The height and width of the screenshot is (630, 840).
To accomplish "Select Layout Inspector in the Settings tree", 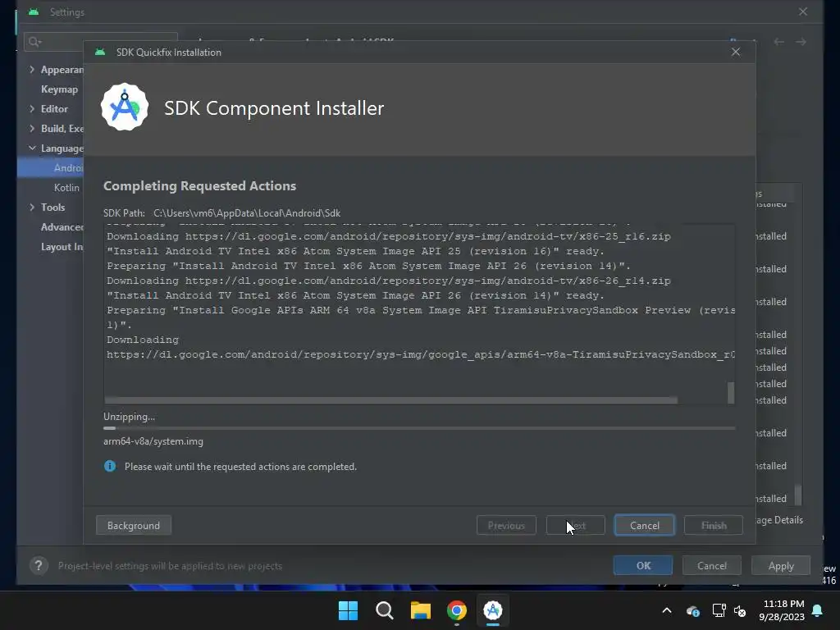I will [62, 247].
